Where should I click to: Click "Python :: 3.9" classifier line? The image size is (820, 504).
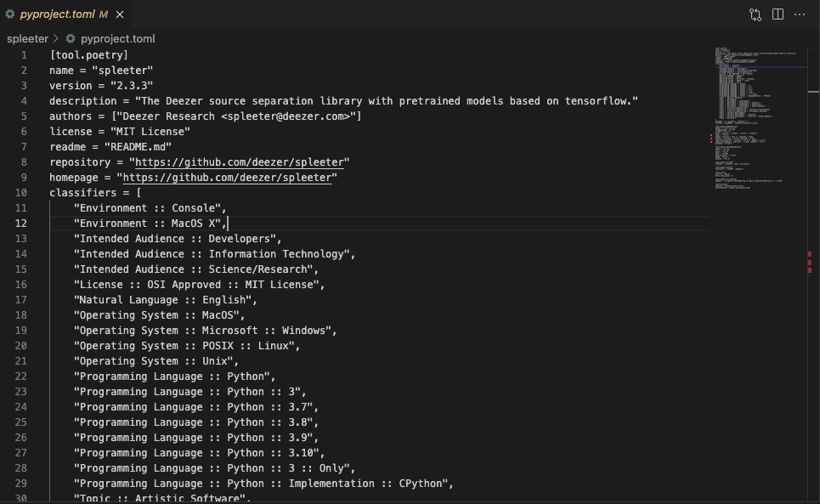[196, 438]
